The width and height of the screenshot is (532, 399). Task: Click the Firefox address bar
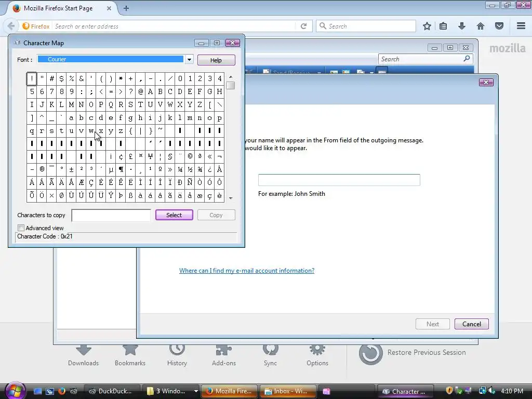coord(173,26)
